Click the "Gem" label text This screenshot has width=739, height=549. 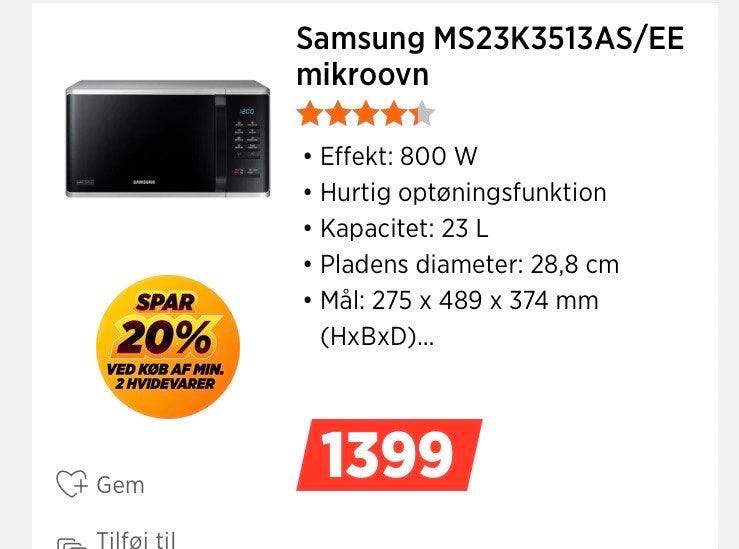tap(120, 485)
